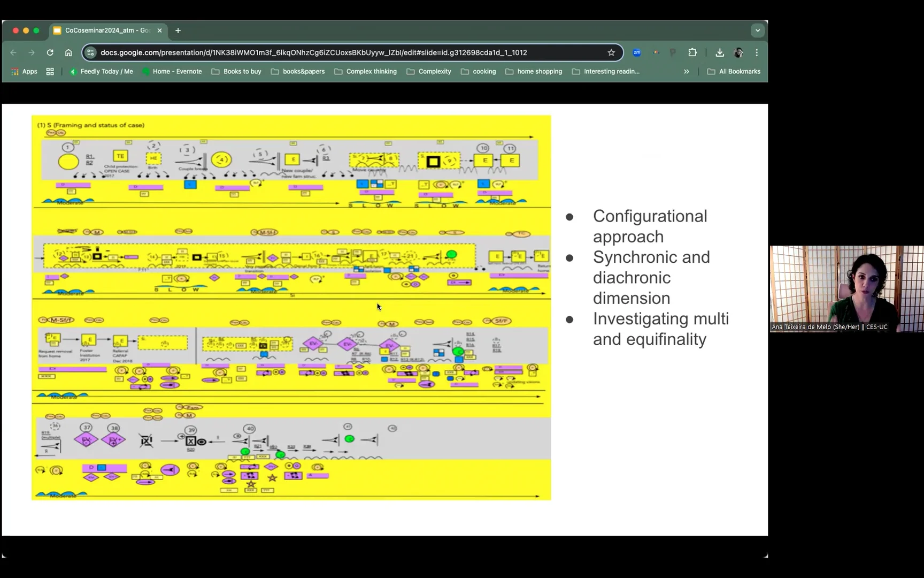The height and width of the screenshot is (578, 924).
Task: Open the Extensions puzzle icon
Action: pyautogui.click(x=692, y=52)
